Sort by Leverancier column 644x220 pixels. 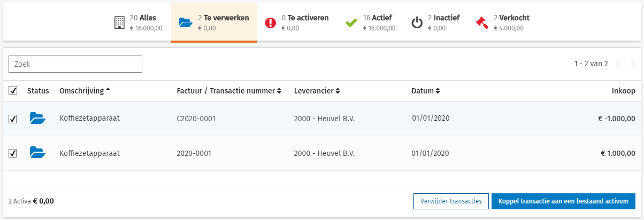click(317, 91)
